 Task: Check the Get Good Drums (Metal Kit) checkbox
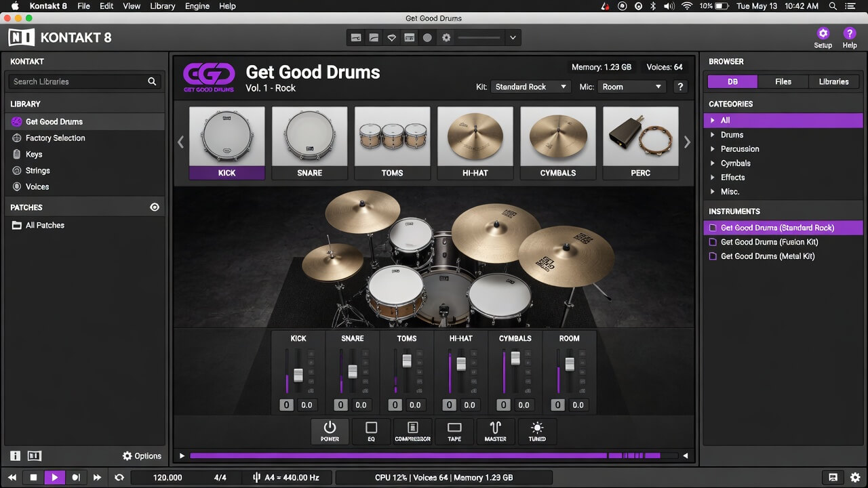[712, 256]
